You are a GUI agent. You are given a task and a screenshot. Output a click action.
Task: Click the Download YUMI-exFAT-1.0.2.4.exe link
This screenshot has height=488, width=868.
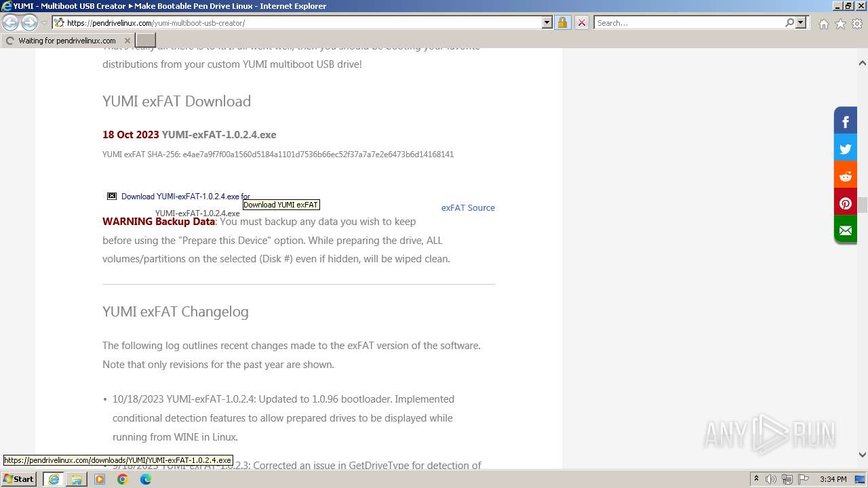(185, 197)
